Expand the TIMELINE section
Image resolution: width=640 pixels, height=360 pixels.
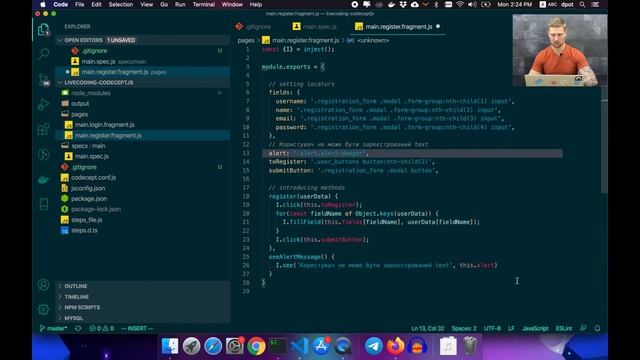(x=142, y=297)
